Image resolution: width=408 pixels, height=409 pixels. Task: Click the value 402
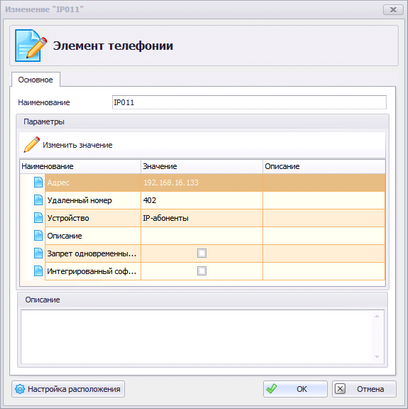click(x=150, y=200)
